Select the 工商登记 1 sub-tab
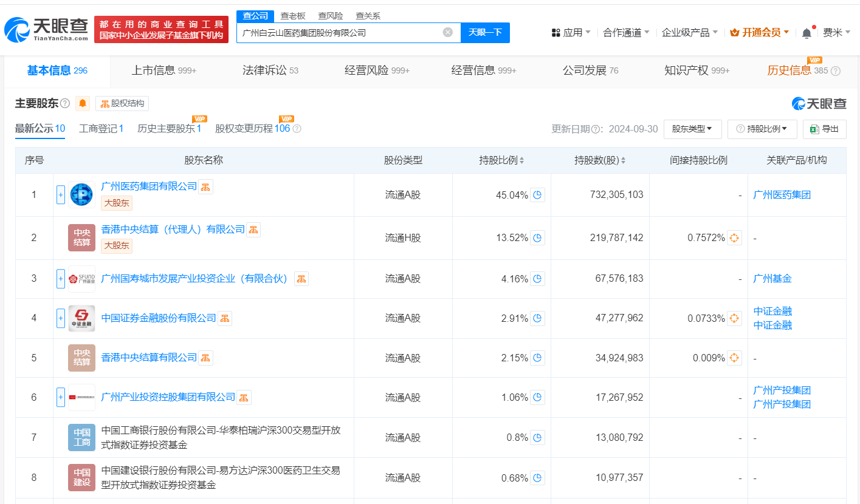 pos(101,129)
